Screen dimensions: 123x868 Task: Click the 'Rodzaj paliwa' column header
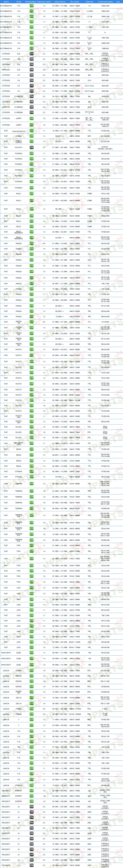[x=30, y=2]
